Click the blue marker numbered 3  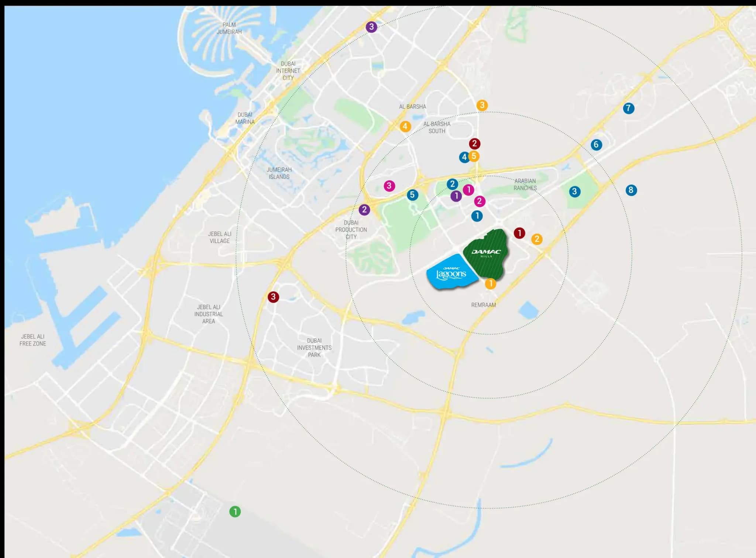(x=574, y=191)
